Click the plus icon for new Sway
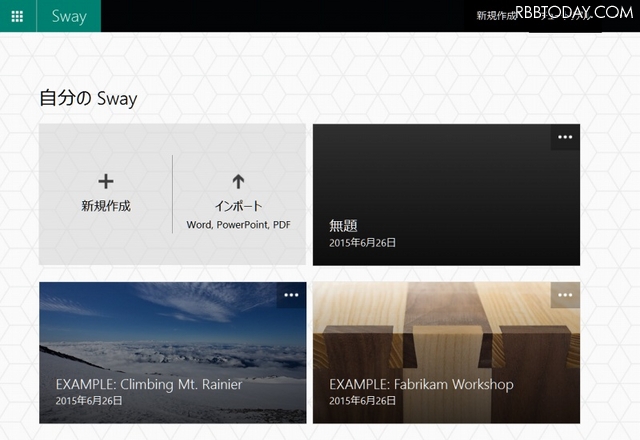The image size is (640, 440). (106, 181)
